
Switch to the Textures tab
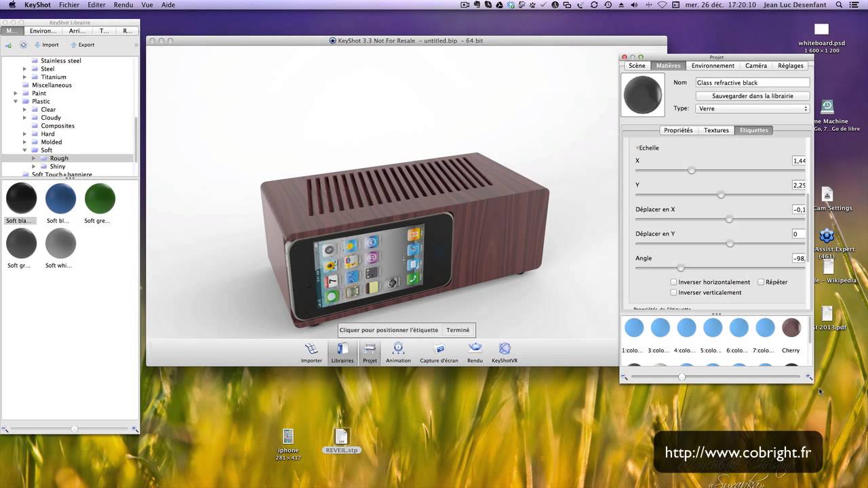coord(716,130)
